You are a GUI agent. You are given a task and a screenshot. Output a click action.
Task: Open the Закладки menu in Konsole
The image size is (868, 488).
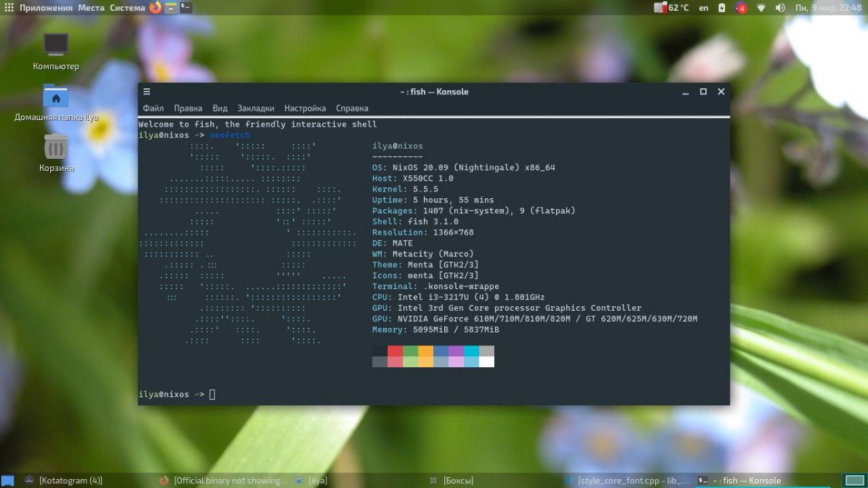pyautogui.click(x=256, y=108)
